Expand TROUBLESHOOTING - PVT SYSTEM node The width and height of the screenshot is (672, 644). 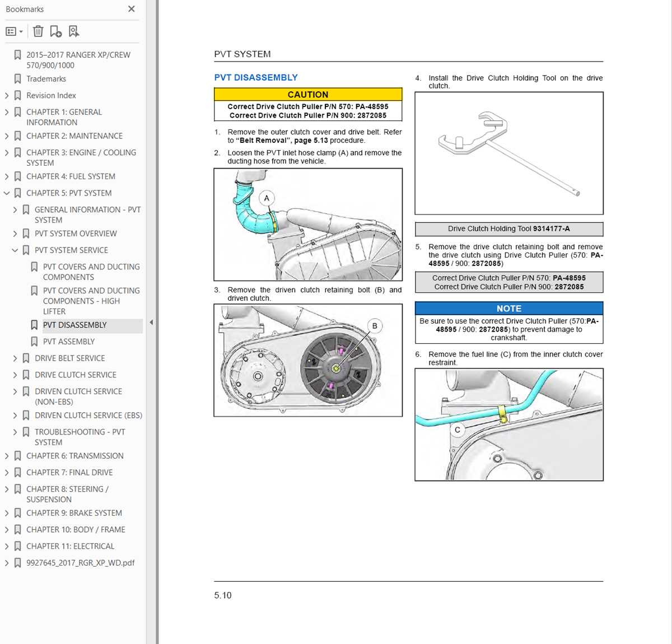click(15, 432)
